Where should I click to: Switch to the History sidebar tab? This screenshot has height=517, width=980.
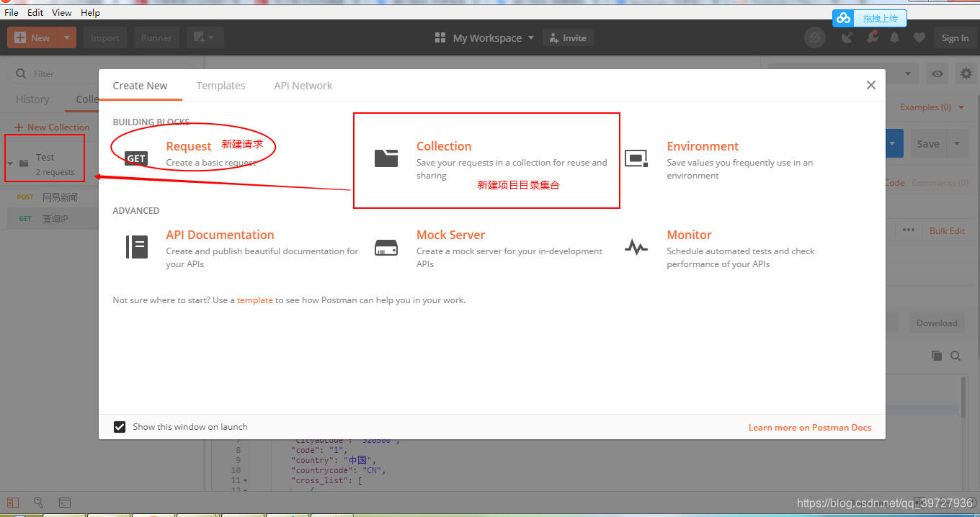coord(32,99)
